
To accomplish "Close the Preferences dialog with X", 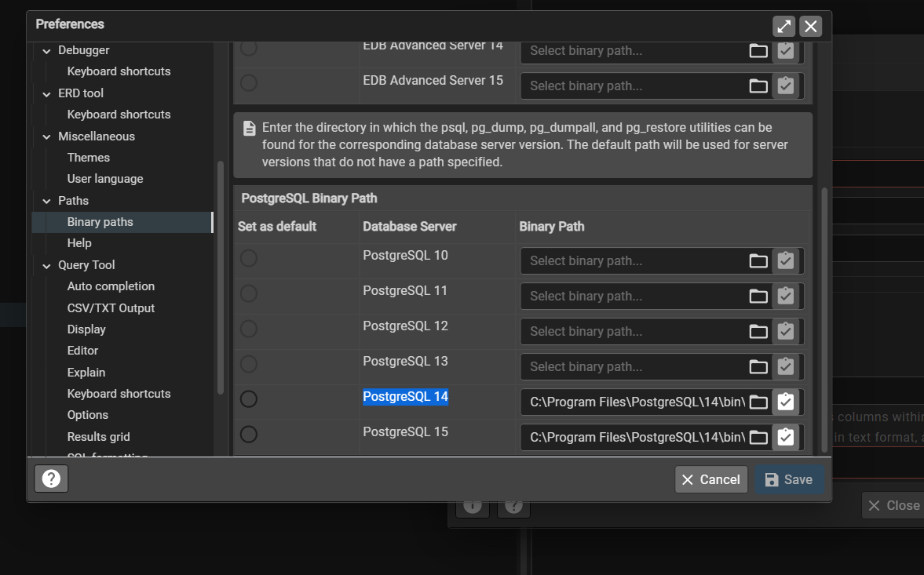I will coord(811,27).
